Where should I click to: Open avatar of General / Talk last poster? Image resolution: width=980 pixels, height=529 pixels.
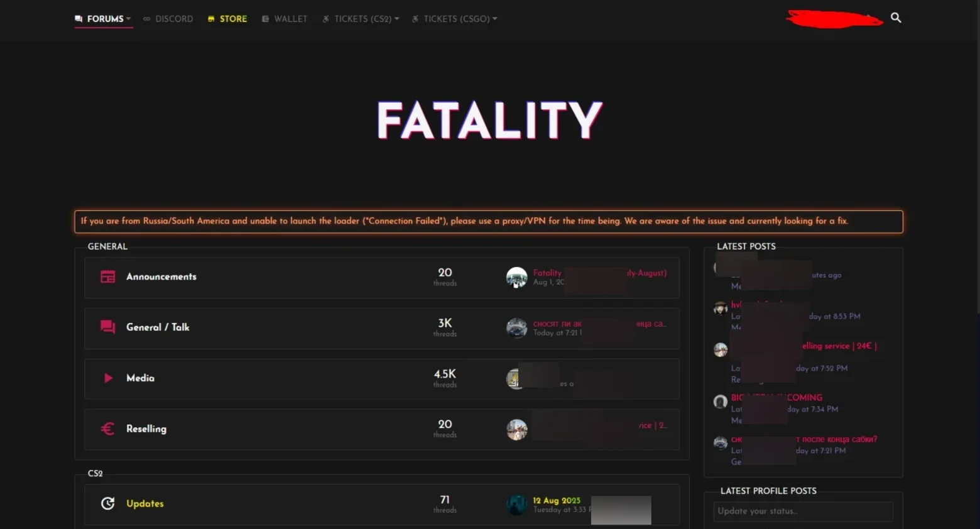coord(516,327)
